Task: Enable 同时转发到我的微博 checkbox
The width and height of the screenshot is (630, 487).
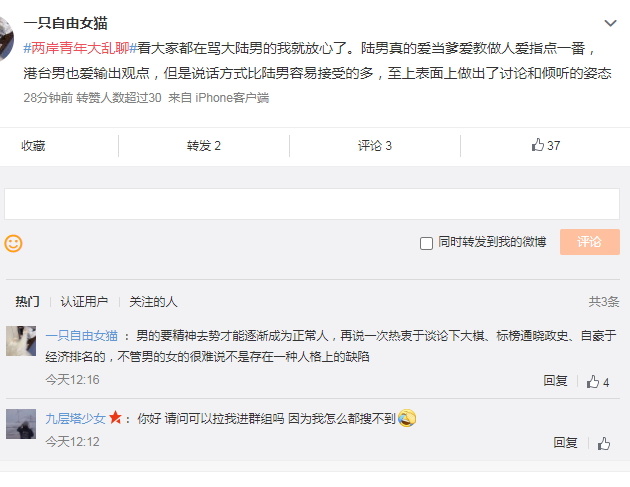Action: pyautogui.click(x=426, y=243)
